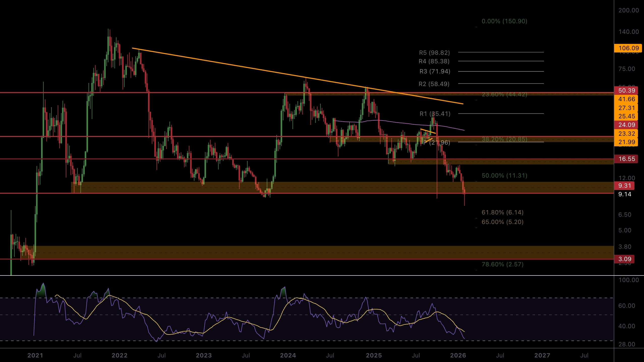
Task: Select the 0.00% (150.90) Fibonacci label
Action: [x=504, y=21]
